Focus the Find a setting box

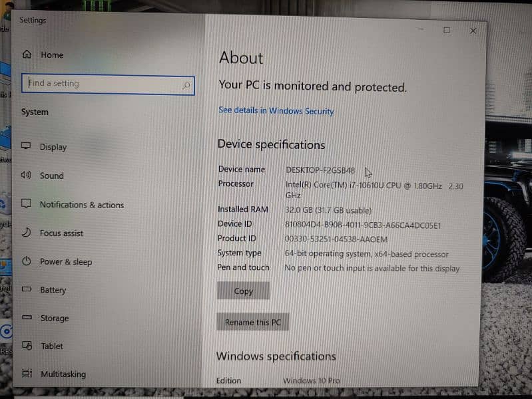[108, 84]
